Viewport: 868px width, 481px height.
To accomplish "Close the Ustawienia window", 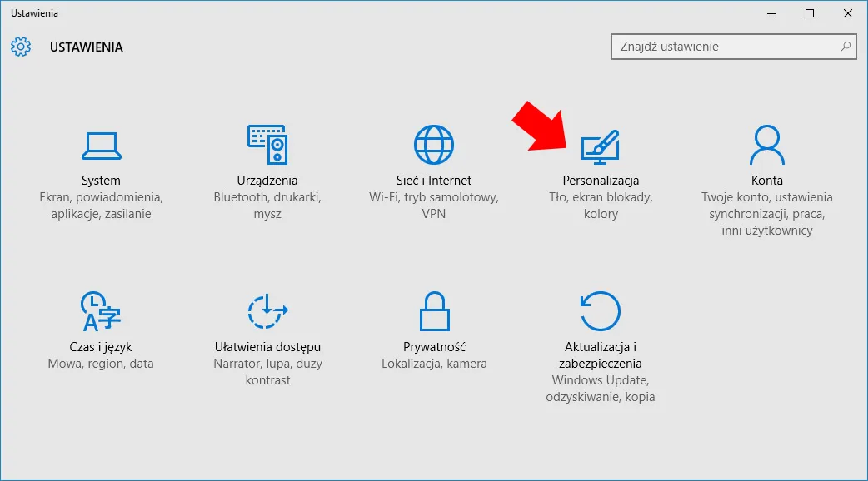I will 847,13.
